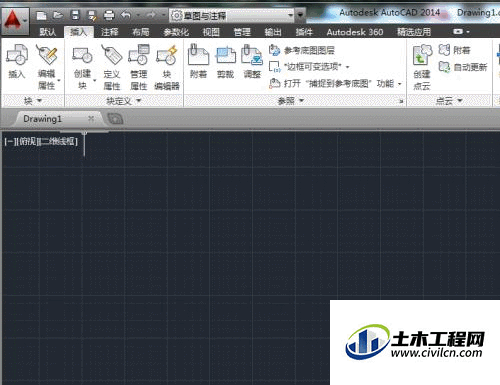Close the Drawing1 document tab
Screen dimensions: 500x385
click(x=91, y=118)
